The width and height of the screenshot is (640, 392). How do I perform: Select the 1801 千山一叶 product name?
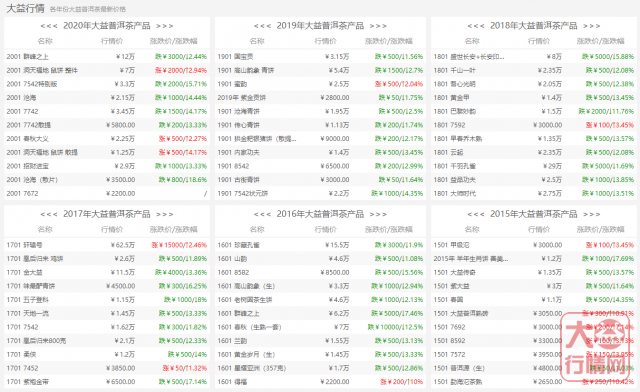click(454, 70)
